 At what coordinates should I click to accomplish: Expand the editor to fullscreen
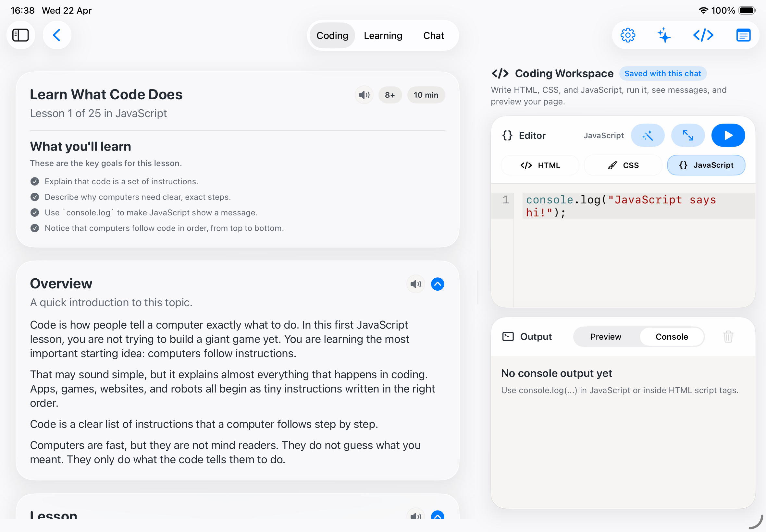688,135
